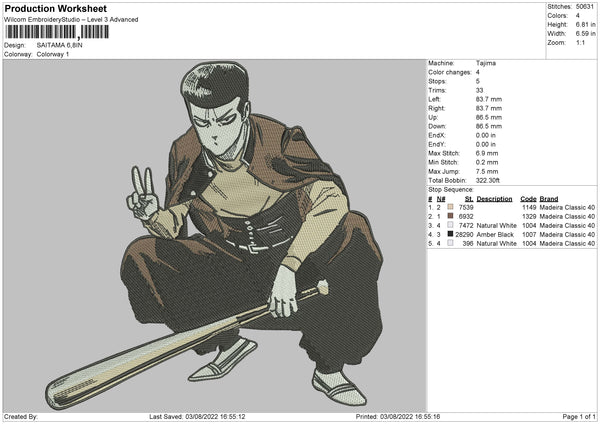This screenshot has width=600, height=424.
Task: Click the 'Created By:' footer label
Action: click(x=21, y=416)
